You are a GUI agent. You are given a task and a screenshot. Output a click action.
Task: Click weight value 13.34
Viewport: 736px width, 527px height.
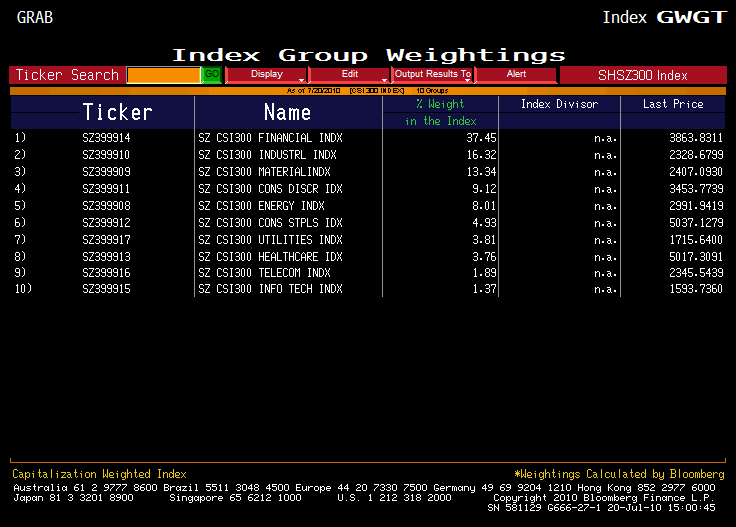[481, 172]
